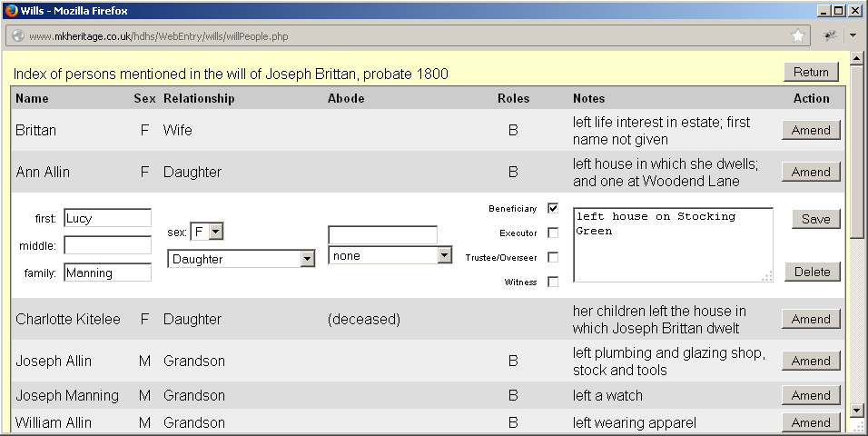Open the toolbar dropdown arrow beside the bug icon
Image resolution: width=868 pixels, height=436 pixels.
pos(852,36)
